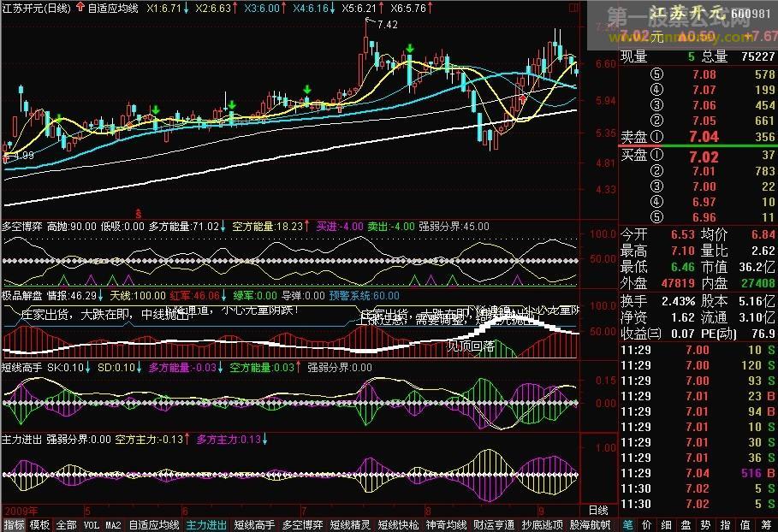Click the 指标 button at bottom left

tap(14, 524)
